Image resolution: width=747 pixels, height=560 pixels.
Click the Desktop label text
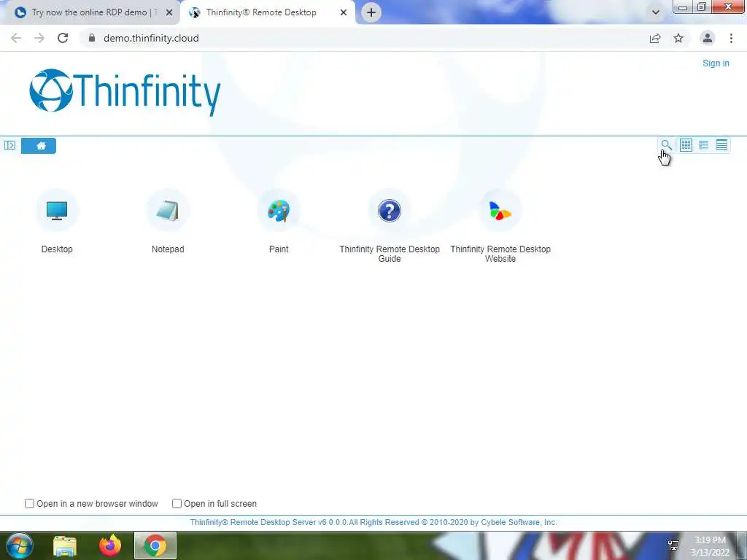coord(57,249)
